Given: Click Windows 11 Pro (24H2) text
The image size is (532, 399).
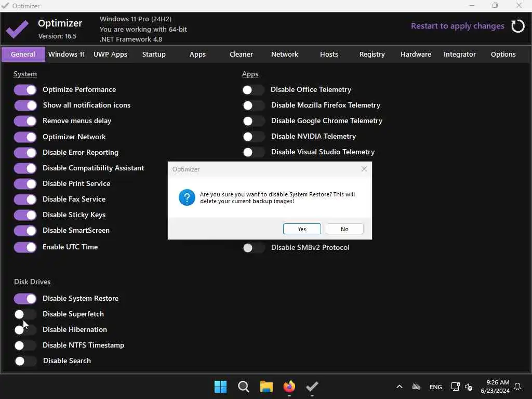Looking at the screenshot, I should pos(136,19).
